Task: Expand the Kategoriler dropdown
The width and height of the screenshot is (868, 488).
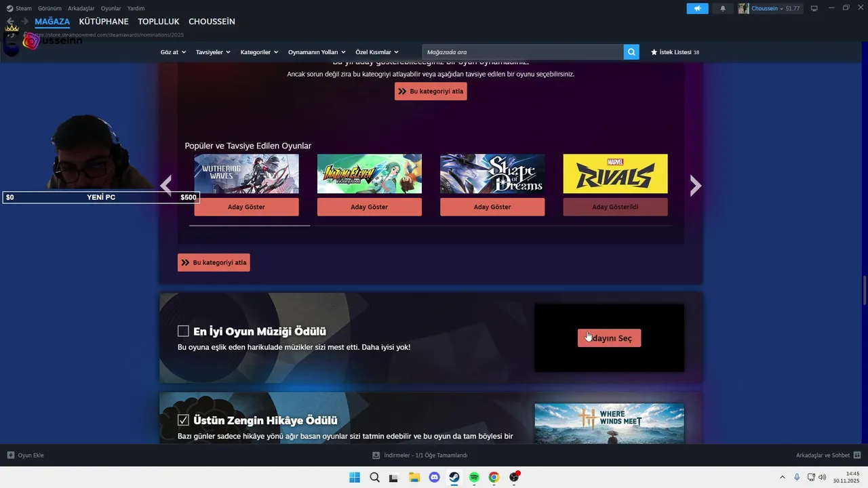Action: (x=260, y=52)
